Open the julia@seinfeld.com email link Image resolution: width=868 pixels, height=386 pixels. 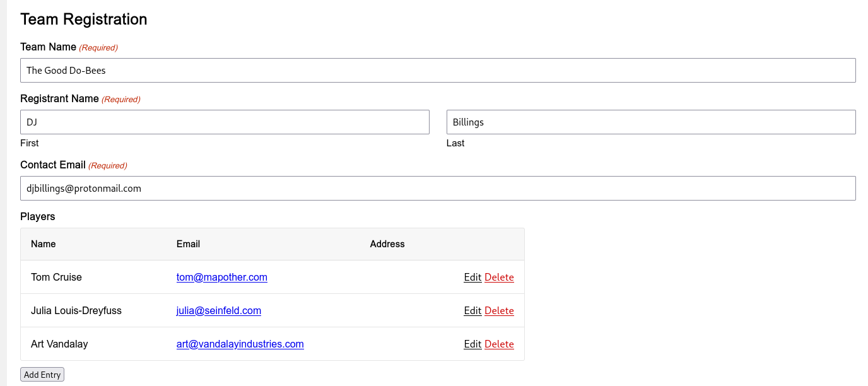coord(219,310)
